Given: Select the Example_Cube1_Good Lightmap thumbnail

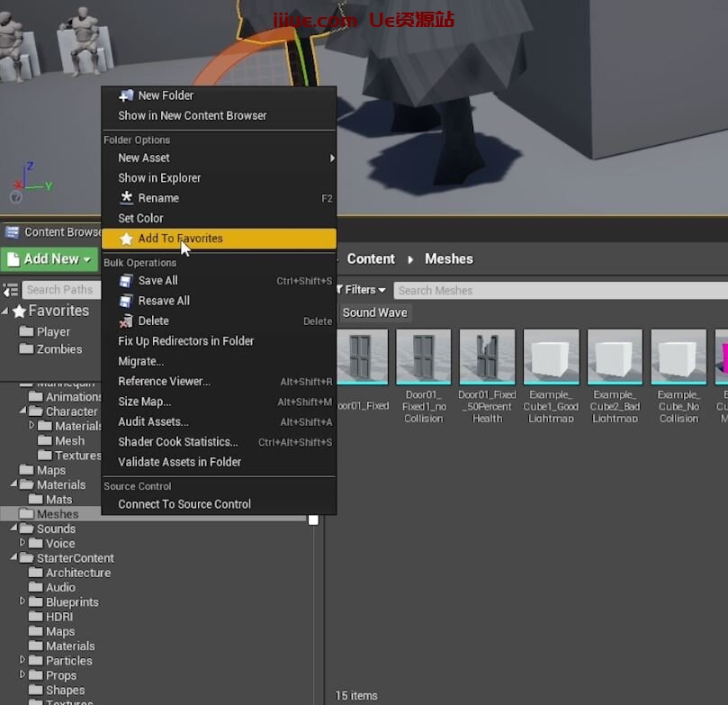Looking at the screenshot, I should point(551,357).
